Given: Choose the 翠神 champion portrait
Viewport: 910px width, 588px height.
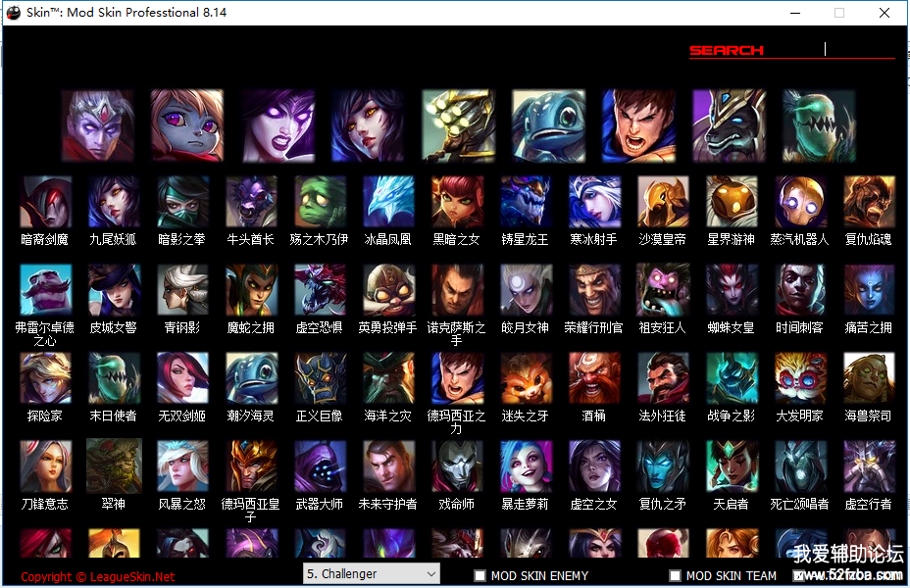Looking at the screenshot, I should [x=114, y=466].
